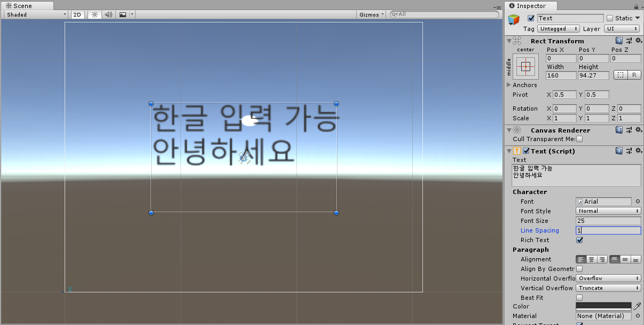Open Rect Transform help reference icon

[619, 41]
